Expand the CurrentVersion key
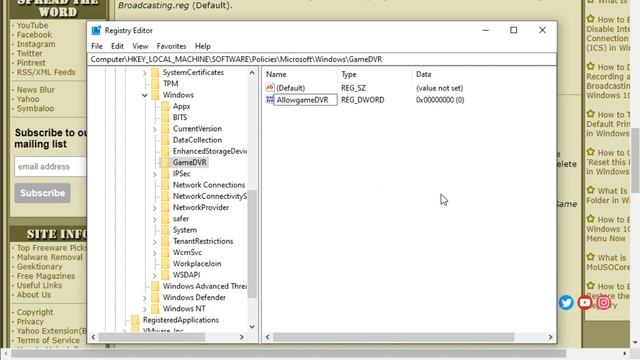 point(155,129)
